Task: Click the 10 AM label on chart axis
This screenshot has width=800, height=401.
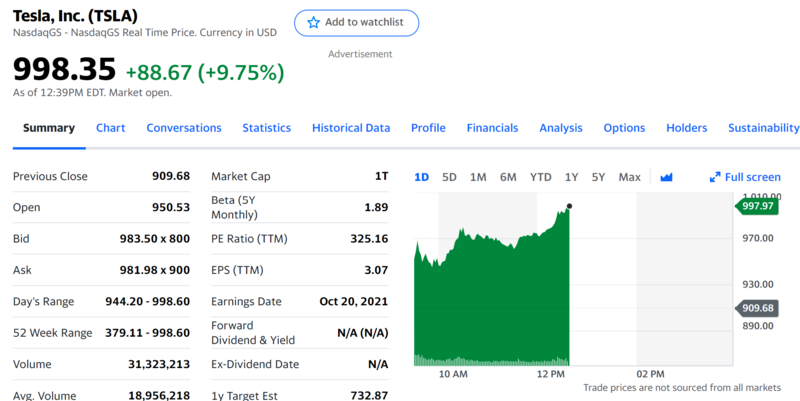Action: (453, 374)
